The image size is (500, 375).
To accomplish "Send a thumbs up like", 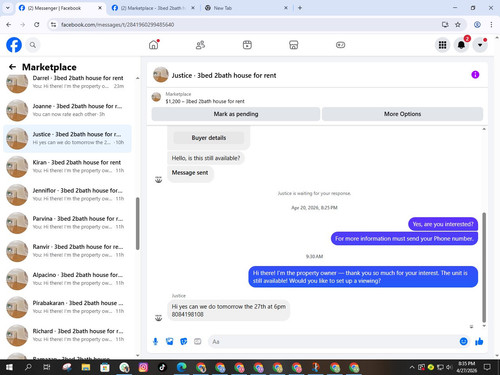I will pyautogui.click(x=479, y=341).
